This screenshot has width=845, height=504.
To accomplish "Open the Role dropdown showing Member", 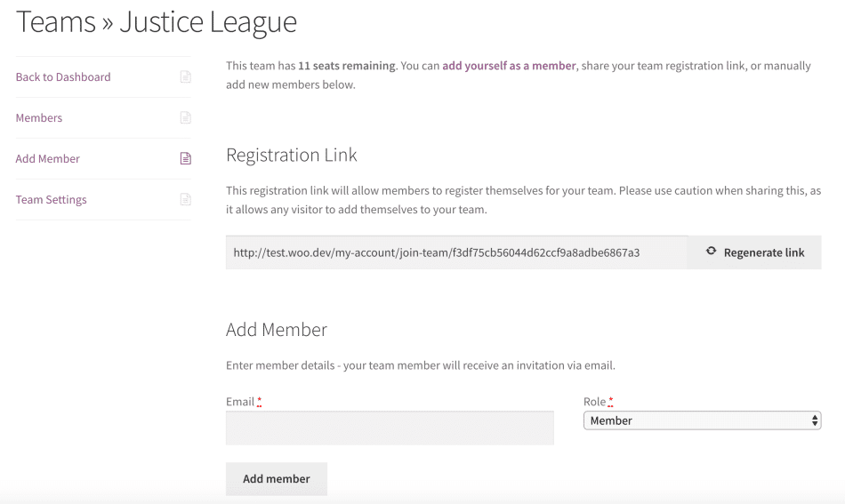I will point(702,420).
